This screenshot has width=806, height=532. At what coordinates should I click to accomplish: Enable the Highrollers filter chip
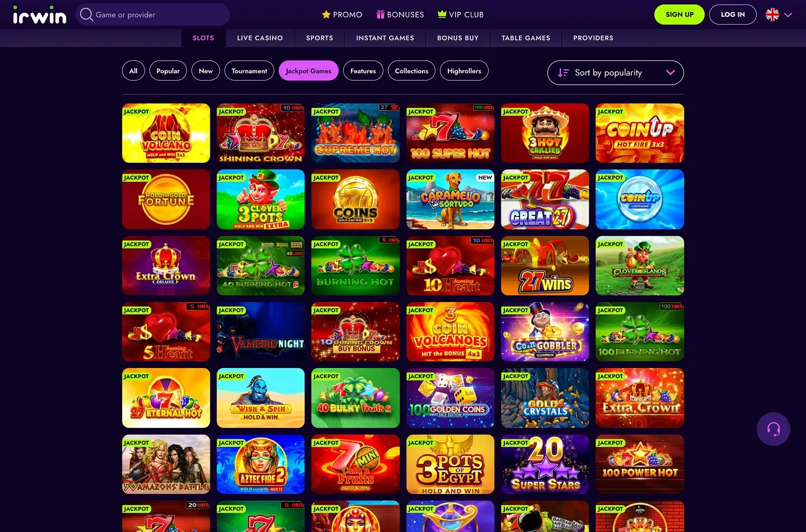click(464, 70)
